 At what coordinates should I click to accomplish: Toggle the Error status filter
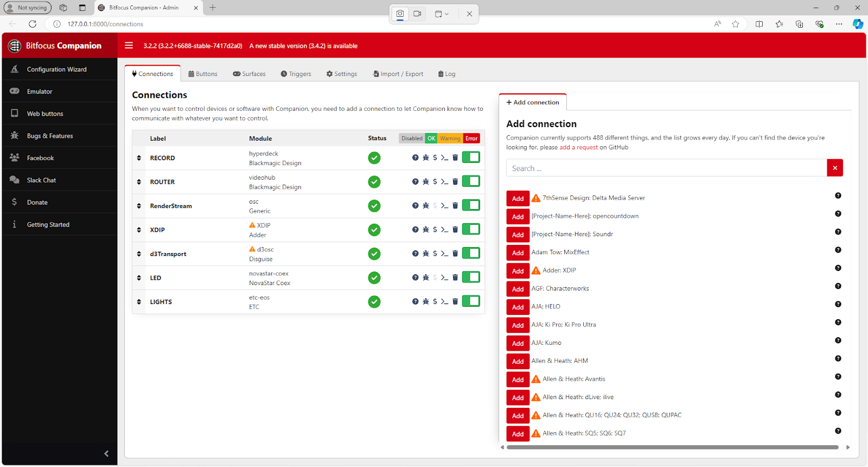coord(471,138)
